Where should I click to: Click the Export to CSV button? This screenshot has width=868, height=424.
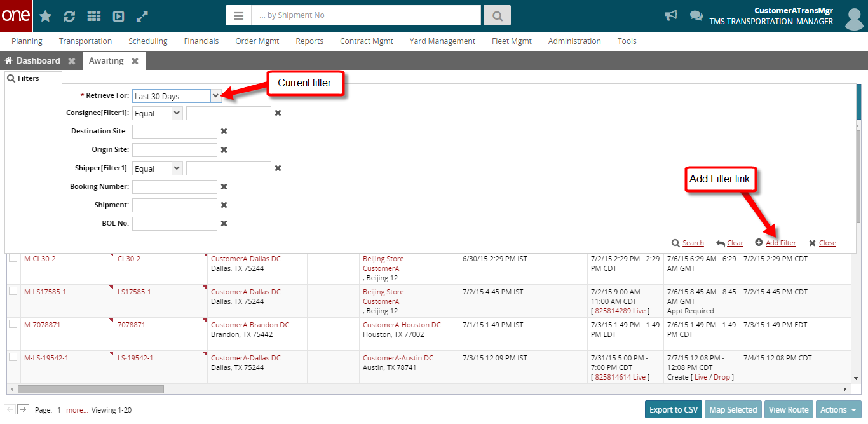tap(673, 410)
